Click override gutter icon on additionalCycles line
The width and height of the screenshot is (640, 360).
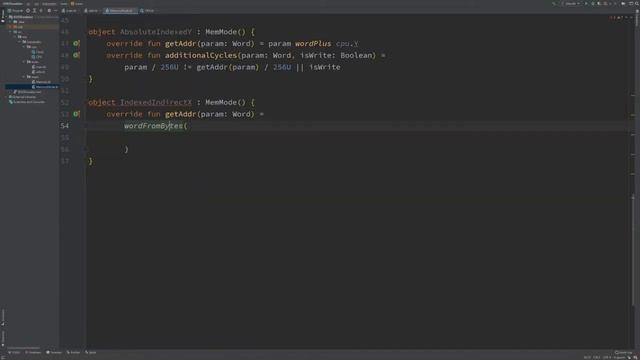[x=76, y=55]
